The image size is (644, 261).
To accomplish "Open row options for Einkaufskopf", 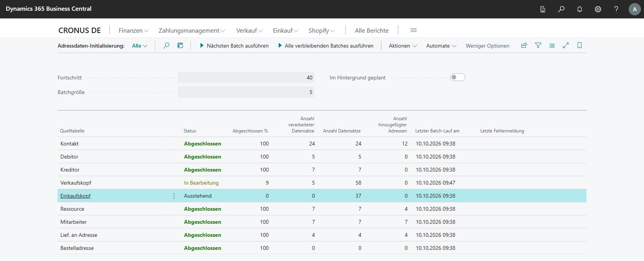I will point(174,196).
